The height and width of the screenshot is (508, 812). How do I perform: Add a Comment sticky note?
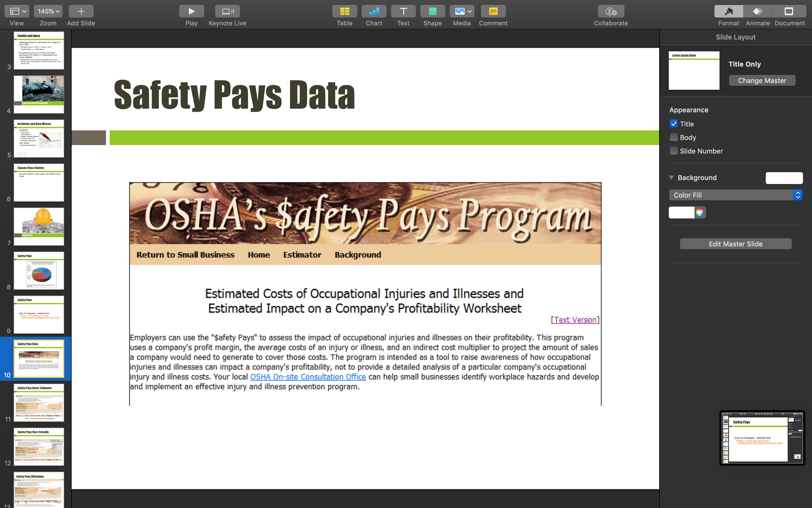(x=493, y=11)
